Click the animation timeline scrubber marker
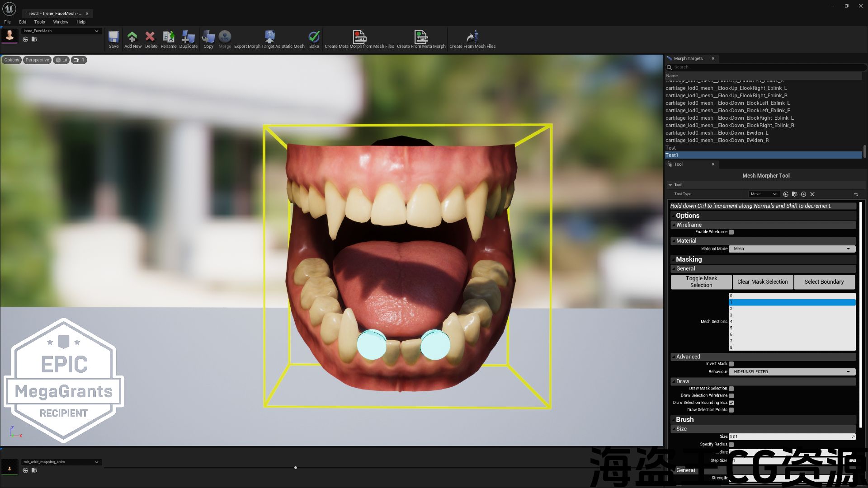 pyautogui.click(x=296, y=468)
